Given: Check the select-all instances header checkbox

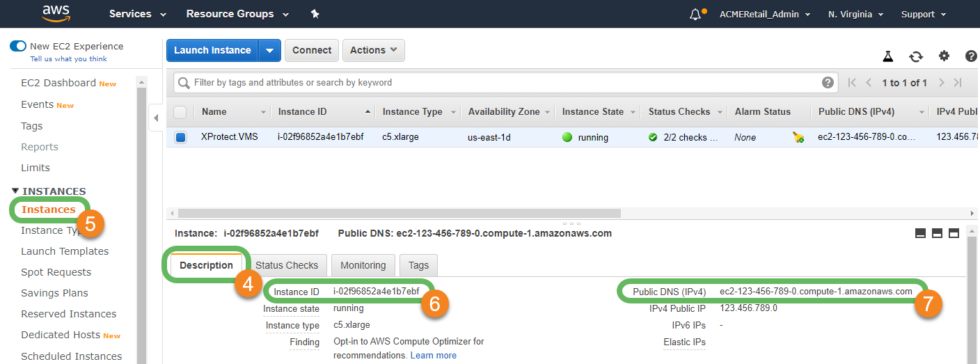Looking at the screenshot, I should (x=180, y=112).
